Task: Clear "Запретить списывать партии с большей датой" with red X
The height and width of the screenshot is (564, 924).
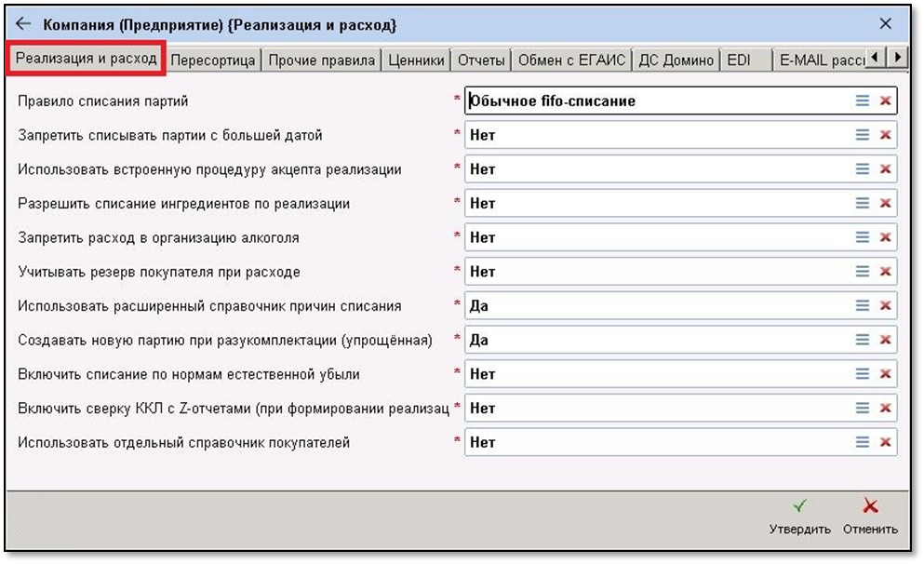Action: coord(885,135)
